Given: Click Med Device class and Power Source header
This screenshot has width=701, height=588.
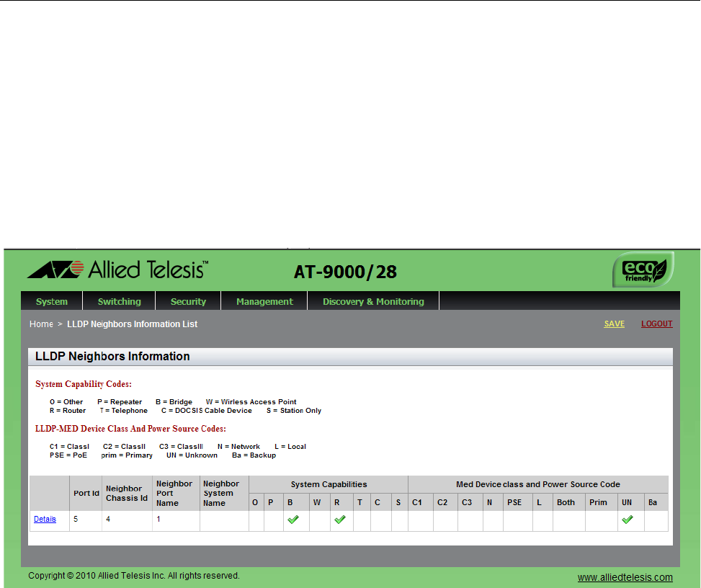Looking at the screenshot, I should click(538, 484).
